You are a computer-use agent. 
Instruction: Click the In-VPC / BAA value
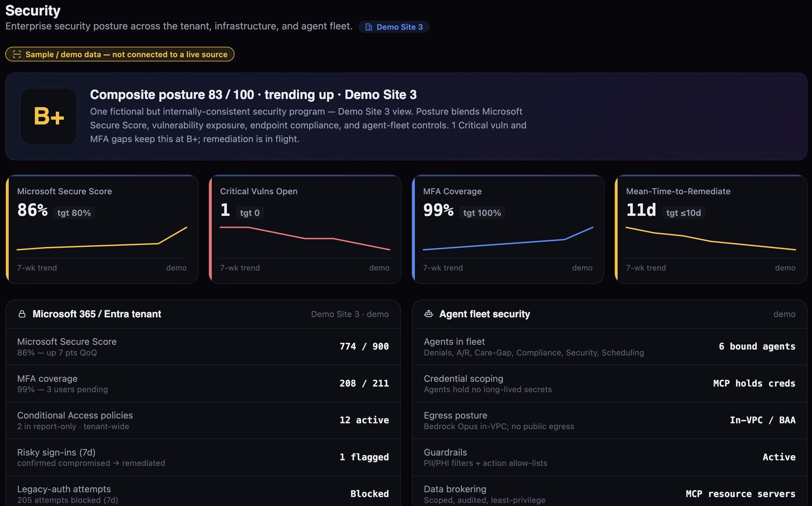[763, 420]
